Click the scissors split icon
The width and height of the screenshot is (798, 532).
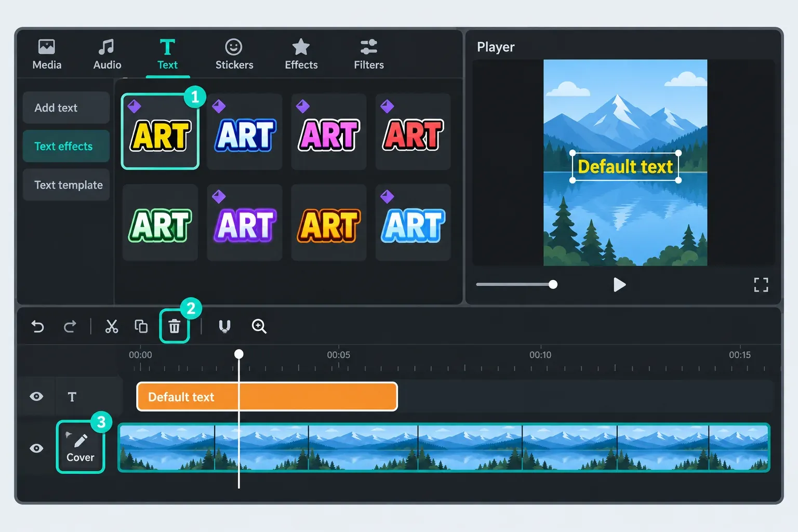pos(112,326)
